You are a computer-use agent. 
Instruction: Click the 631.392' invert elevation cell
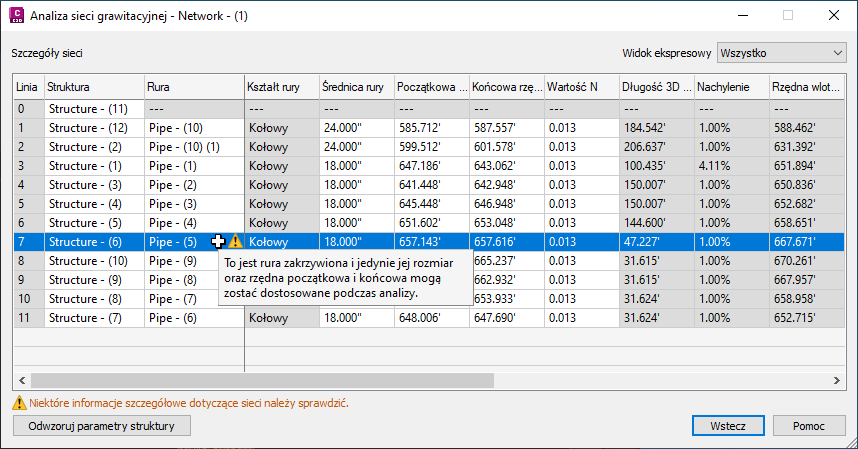tap(807, 147)
